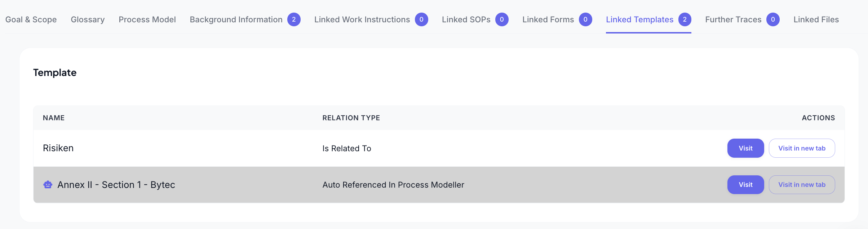Image resolution: width=868 pixels, height=229 pixels.
Task: Click the ACTIONS column header
Action: coord(818,118)
